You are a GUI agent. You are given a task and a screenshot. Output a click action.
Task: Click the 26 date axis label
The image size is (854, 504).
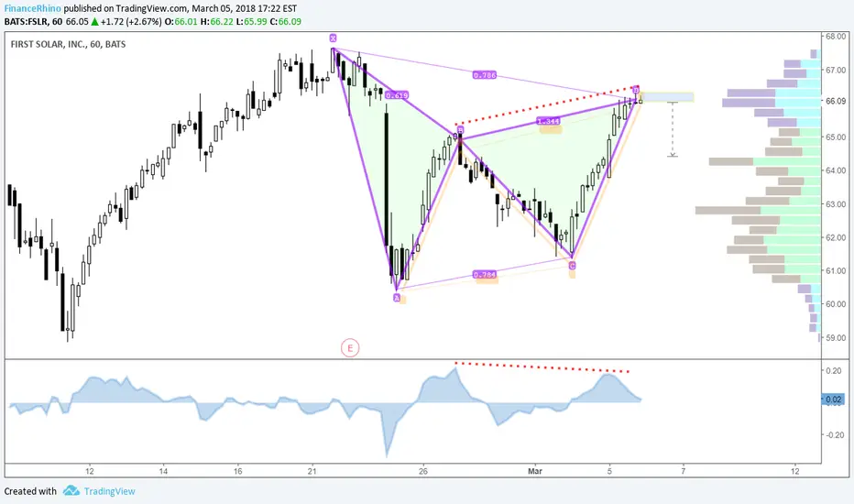(423, 471)
